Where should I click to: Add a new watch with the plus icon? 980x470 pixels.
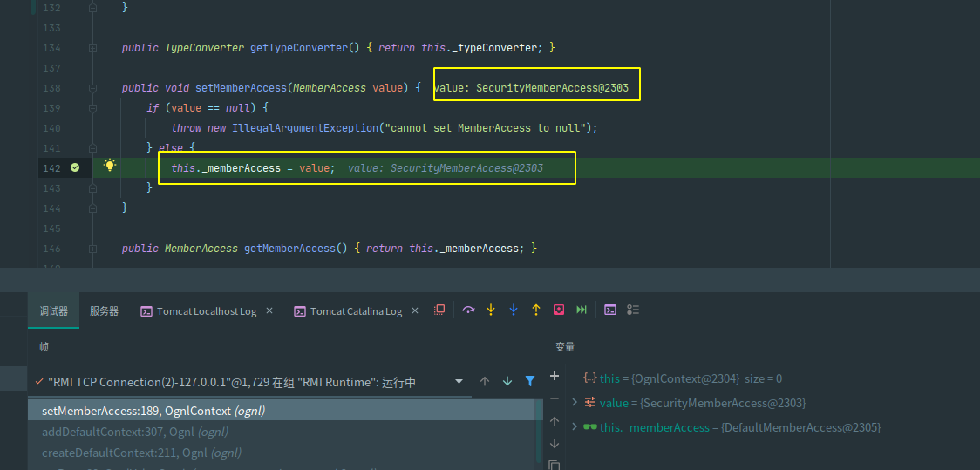554,376
